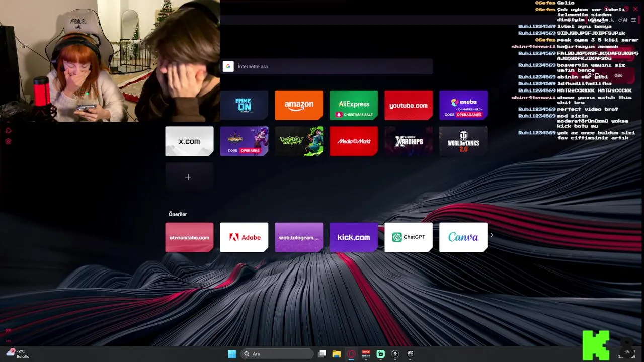
Task: Open the Amazon speed dial tile
Action: [x=299, y=105]
